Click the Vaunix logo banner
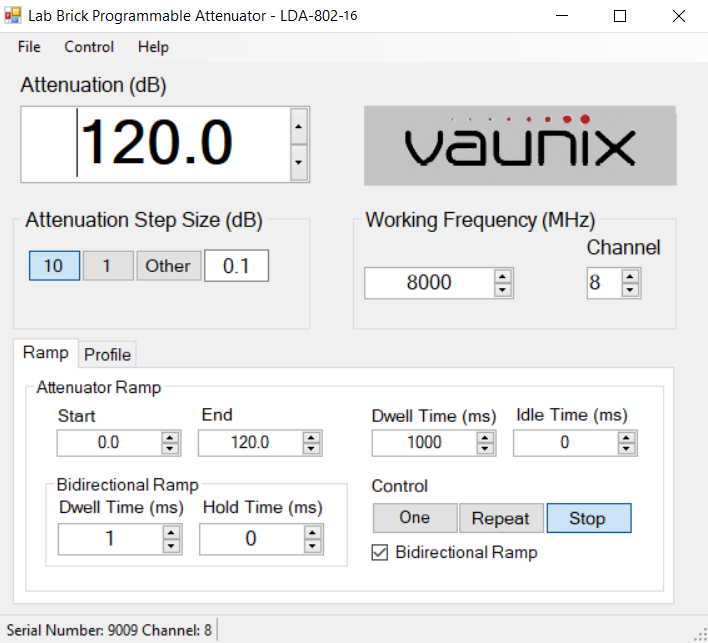This screenshot has width=708, height=643. click(x=519, y=146)
